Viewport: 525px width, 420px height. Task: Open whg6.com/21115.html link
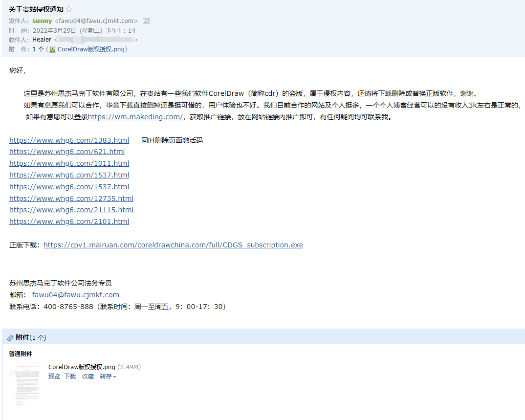click(71, 210)
